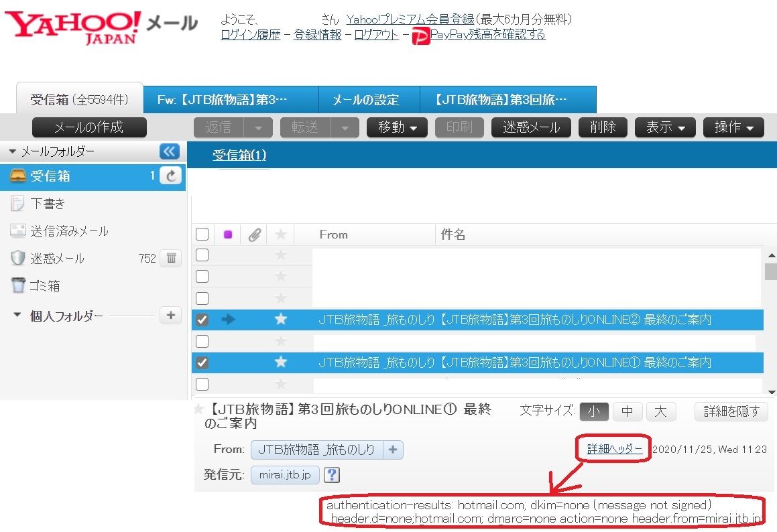Image resolution: width=777 pixels, height=532 pixels.
Task: Check the first mail row checkbox
Action: click(202, 255)
